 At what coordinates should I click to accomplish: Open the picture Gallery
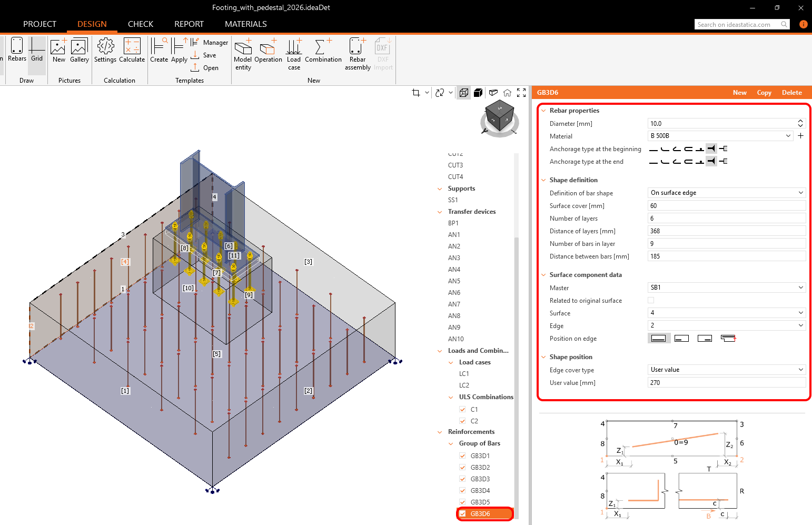click(x=79, y=50)
